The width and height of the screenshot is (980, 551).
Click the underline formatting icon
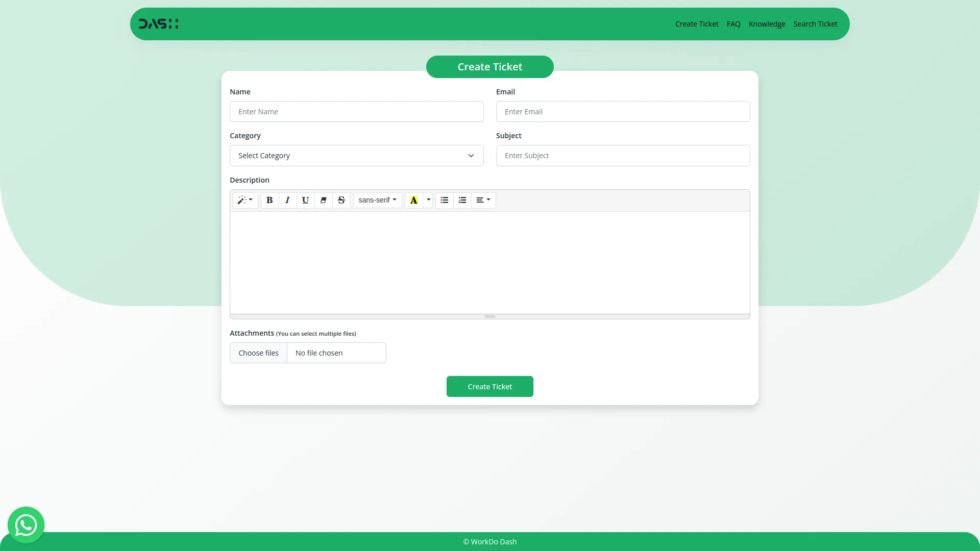coord(305,200)
